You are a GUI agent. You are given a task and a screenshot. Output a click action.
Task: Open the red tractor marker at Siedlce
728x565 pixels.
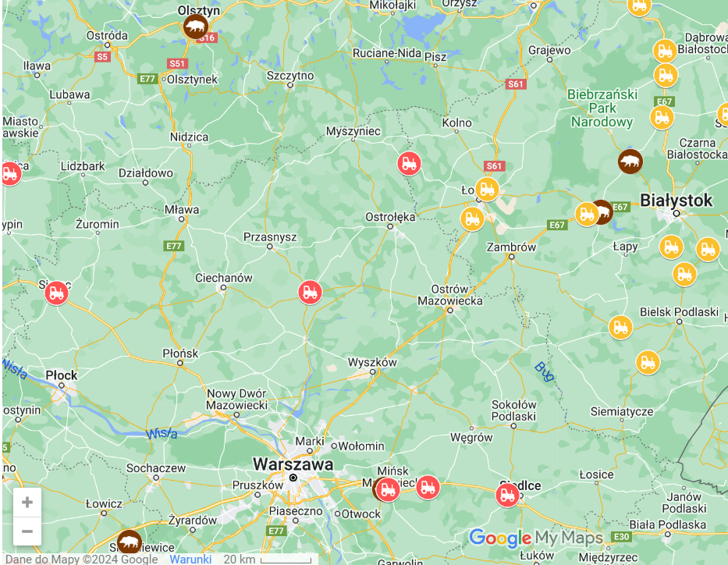507,495
